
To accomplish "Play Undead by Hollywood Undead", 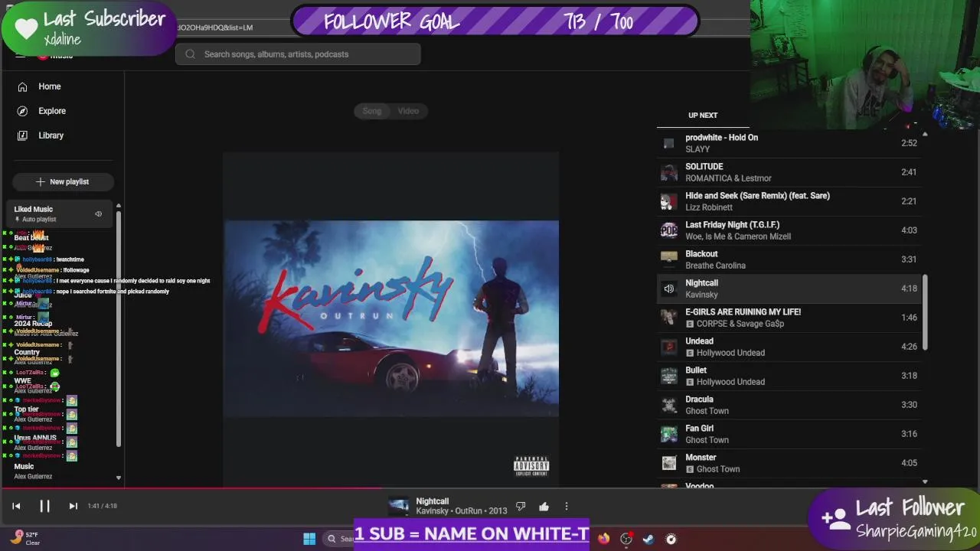I will (x=789, y=347).
